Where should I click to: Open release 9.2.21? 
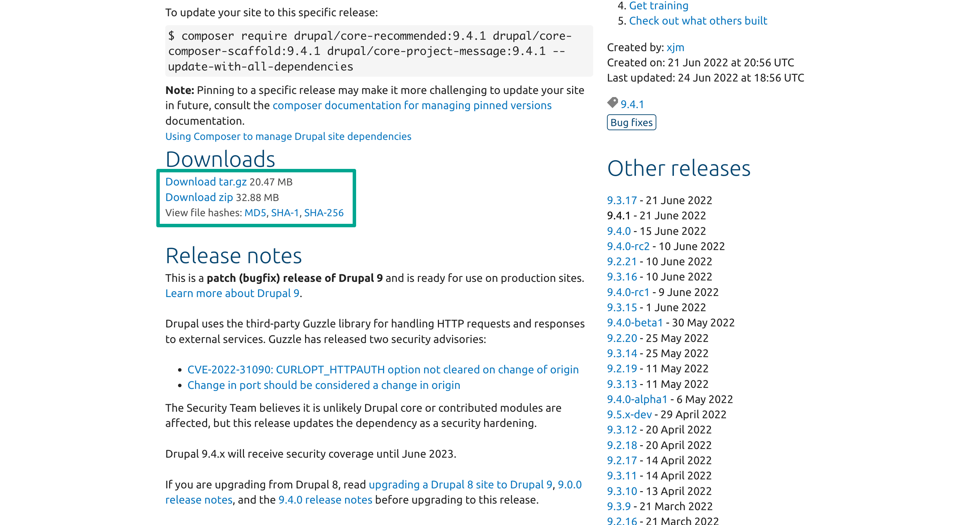coord(622,261)
